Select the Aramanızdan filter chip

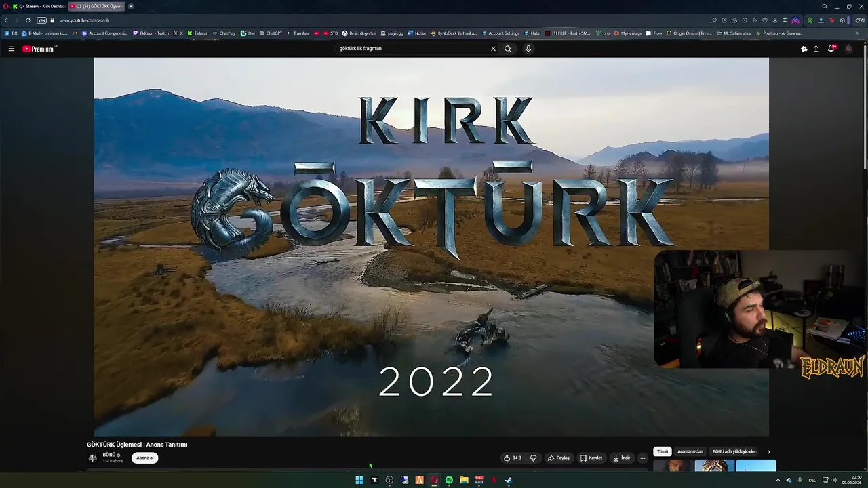click(x=690, y=451)
